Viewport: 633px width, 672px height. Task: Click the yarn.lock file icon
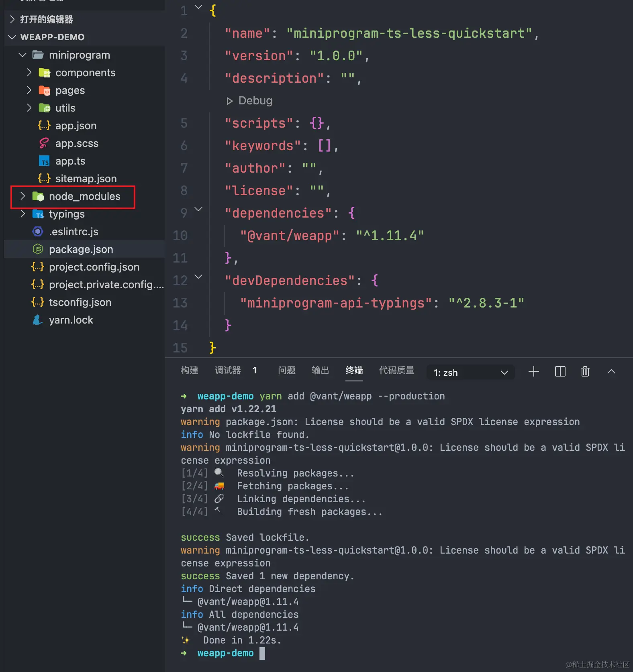38,320
